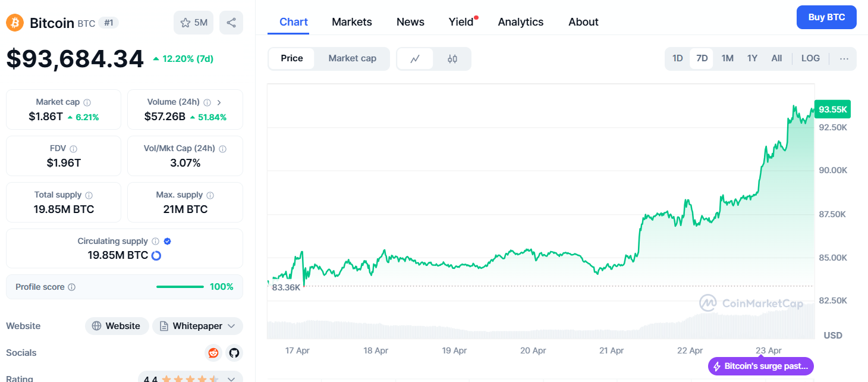Click the 21M BTC max supply value
This screenshot has width=868, height=382.
click(x=185, y=209)
